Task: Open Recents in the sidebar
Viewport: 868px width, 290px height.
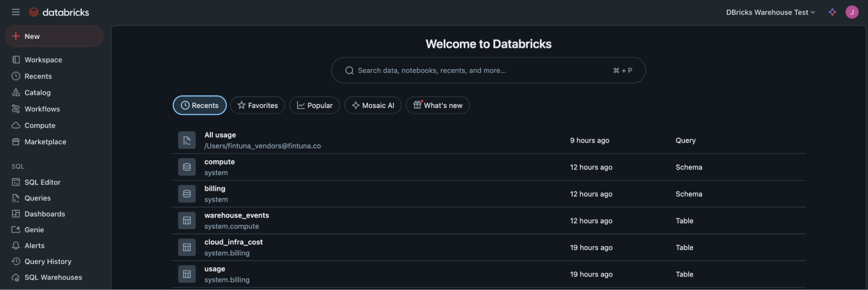Action: coord(38,76)
